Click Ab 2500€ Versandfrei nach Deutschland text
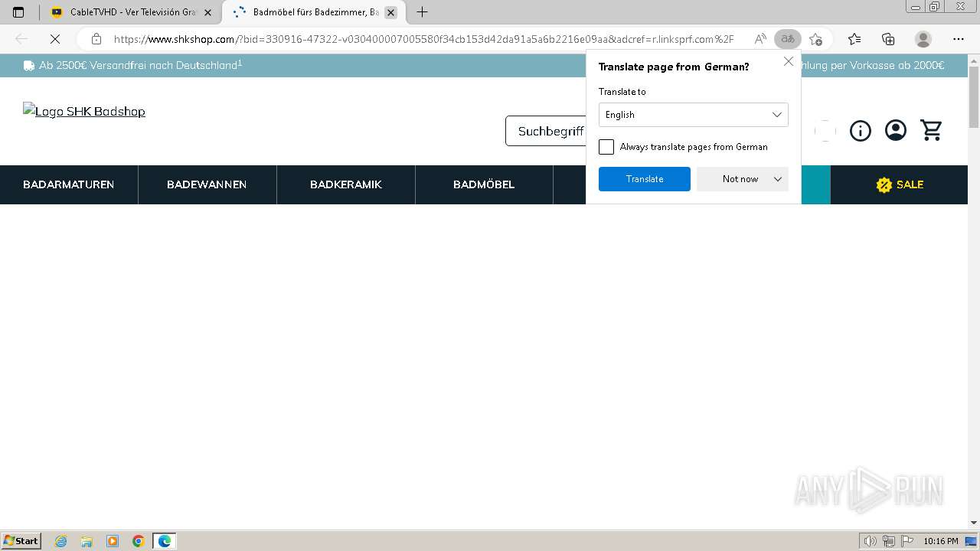 click(x=140, y=66)
